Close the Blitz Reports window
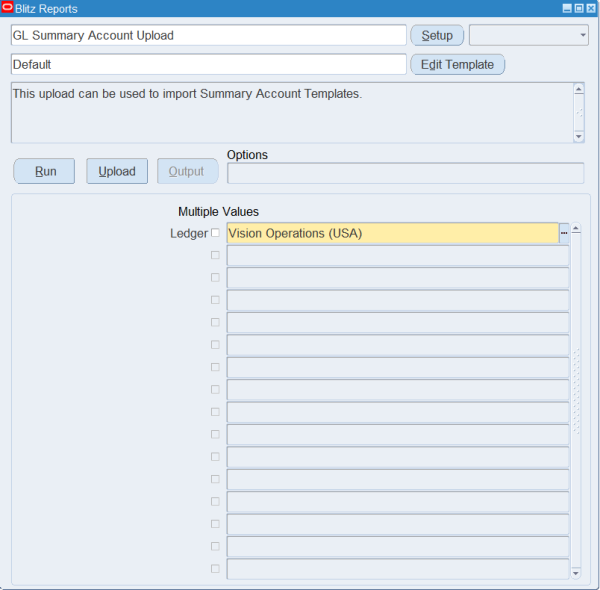The width and height of the screenshot is (600, 590). (591, 8)
